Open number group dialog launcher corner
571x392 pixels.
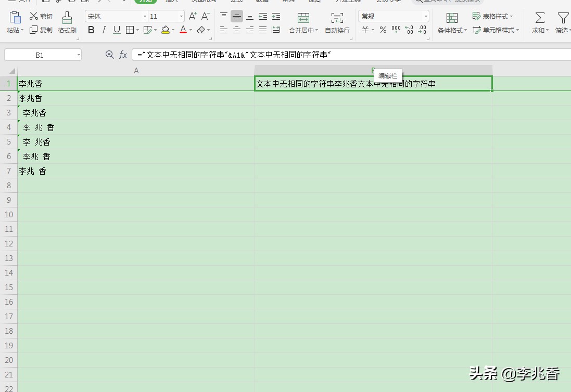point(428,38)
